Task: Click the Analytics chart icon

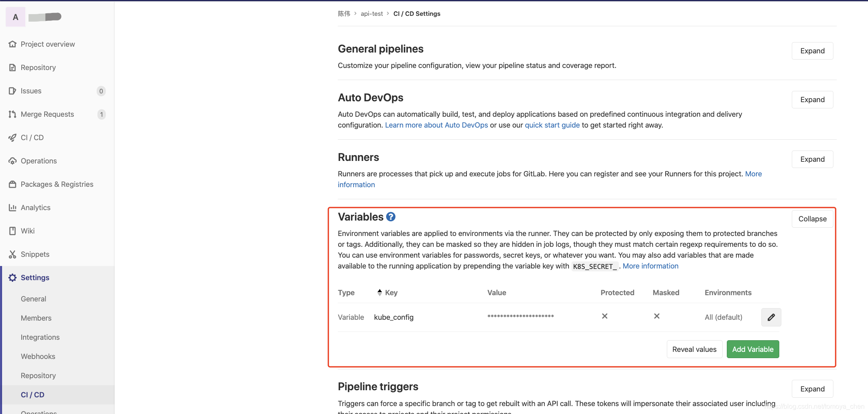Action: (12, 208)
